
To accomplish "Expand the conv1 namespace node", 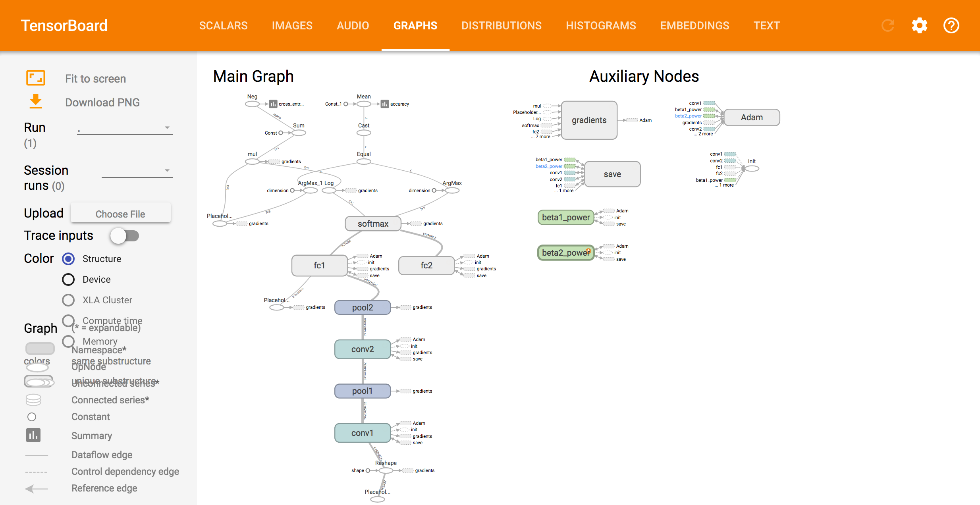I will click(363, 433).
